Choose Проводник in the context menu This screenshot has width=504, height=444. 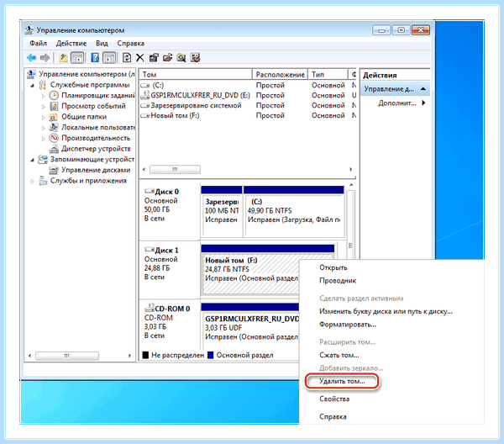click(338, 281)
